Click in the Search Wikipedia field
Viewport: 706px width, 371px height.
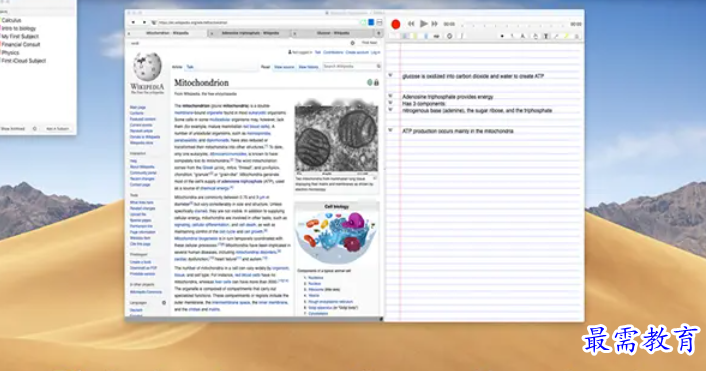349,66
